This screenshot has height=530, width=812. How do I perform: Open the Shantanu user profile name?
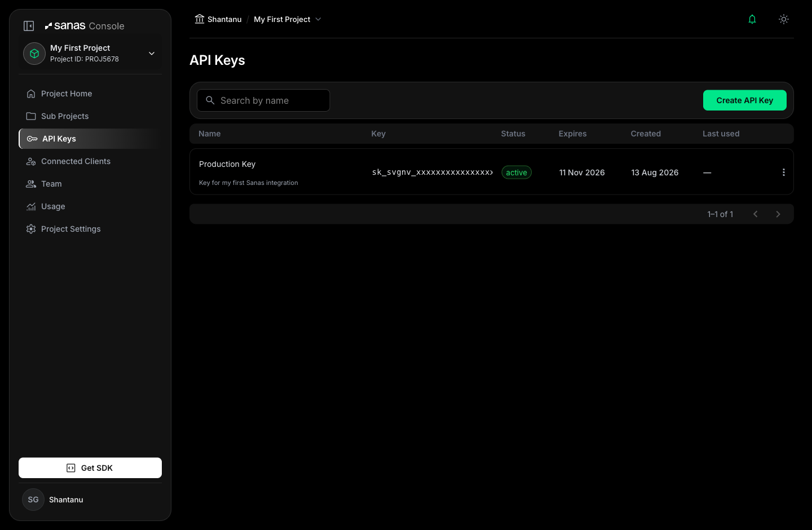click(66, 500)
